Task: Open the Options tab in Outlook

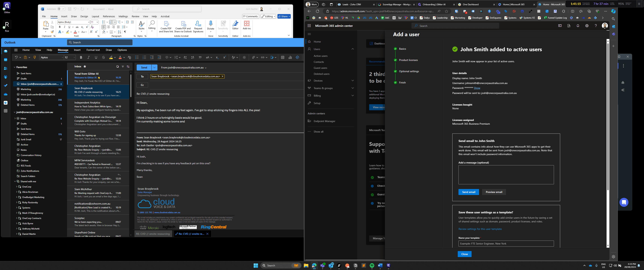Action: (122, 50)
